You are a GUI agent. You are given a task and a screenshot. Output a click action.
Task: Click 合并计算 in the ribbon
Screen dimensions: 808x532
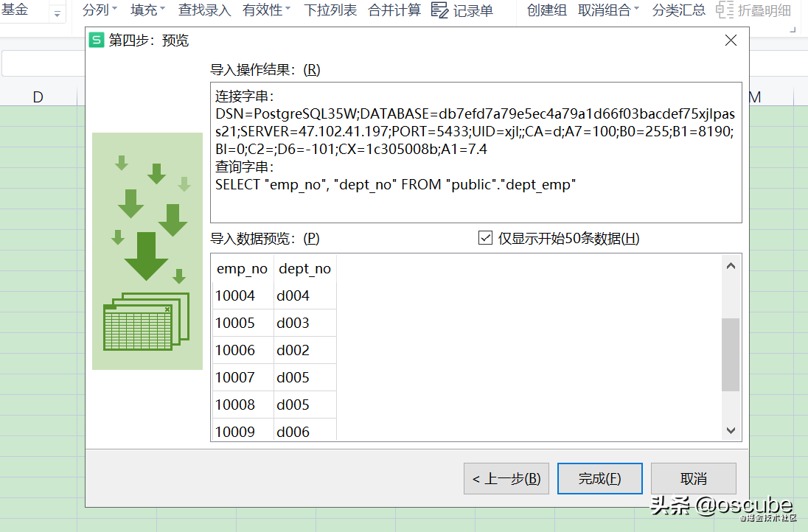tap(394, 10)
